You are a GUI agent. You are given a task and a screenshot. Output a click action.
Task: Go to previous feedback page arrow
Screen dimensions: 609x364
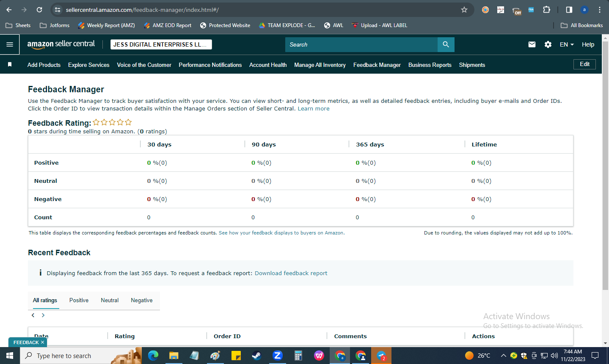pyautogui.click(x=33, y=315)
